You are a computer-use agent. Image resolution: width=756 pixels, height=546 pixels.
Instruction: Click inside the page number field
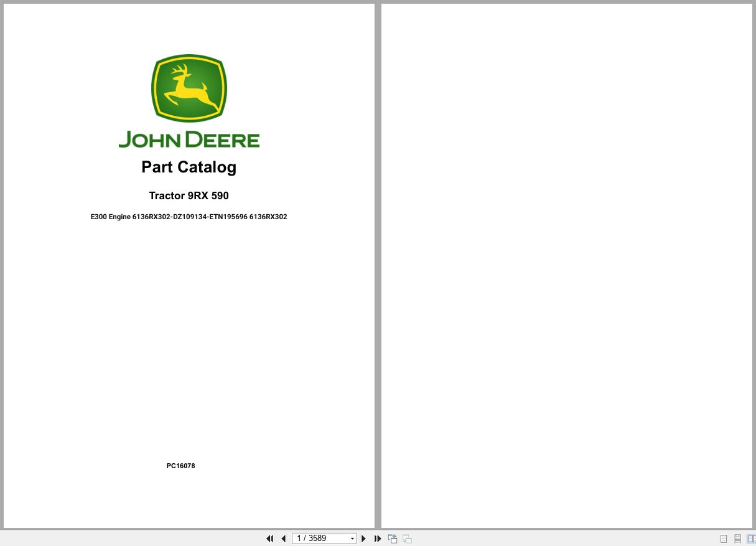(317, 539)
